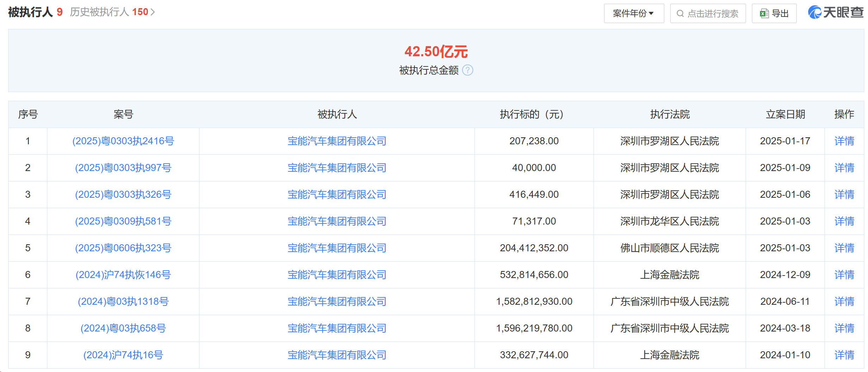Click 宝能汽车集团有限公司 in row 6
868x372 pixels.
click(x=337, y=275)
